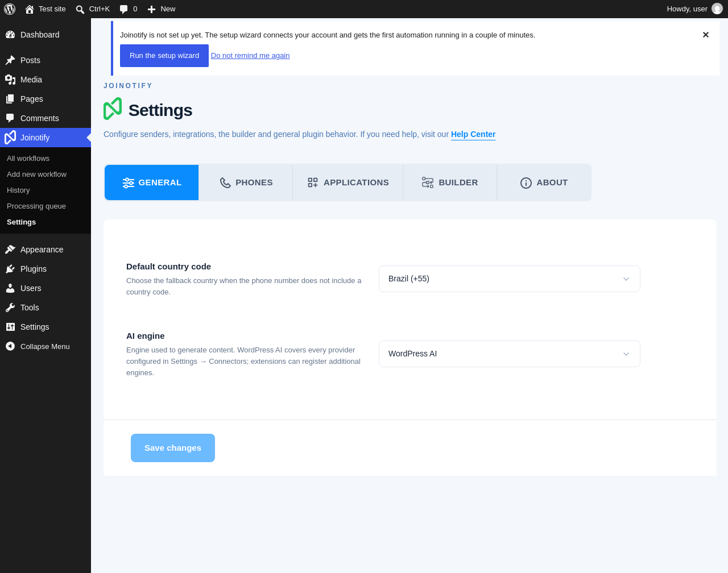Open the Help Center link

click(x=473, y=134)
